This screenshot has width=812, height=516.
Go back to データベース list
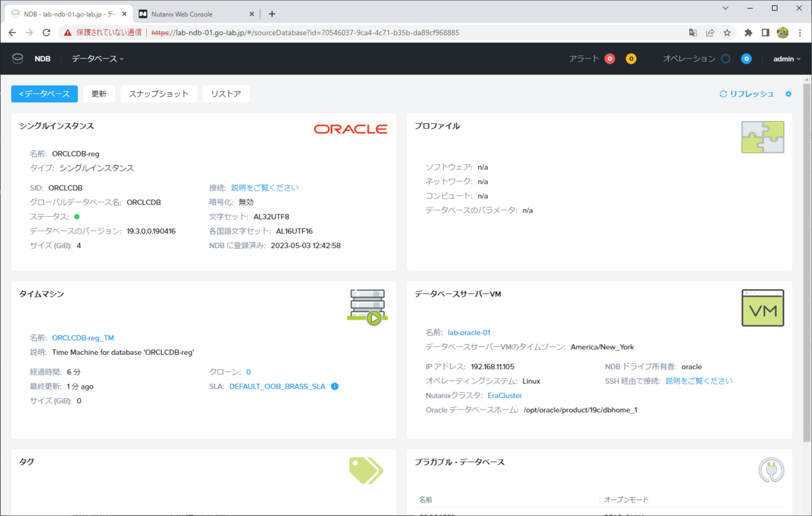coord(45,94)
